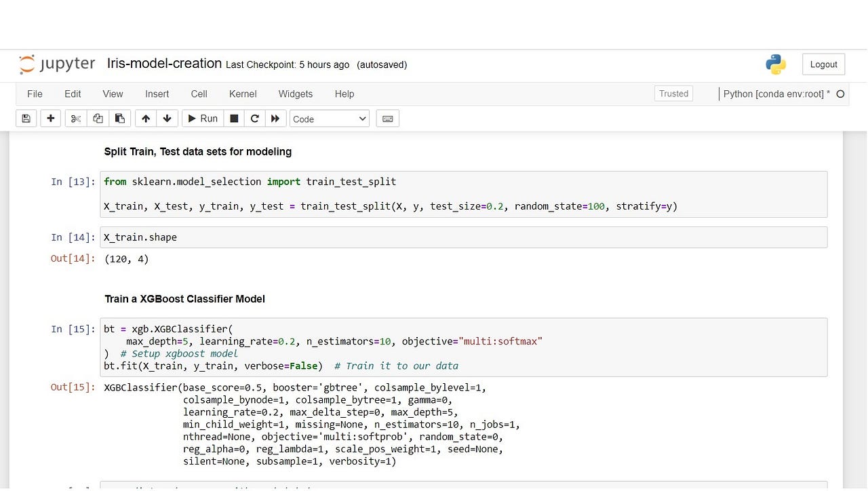Cut the selected cells
868x491 pixels.
75,118
